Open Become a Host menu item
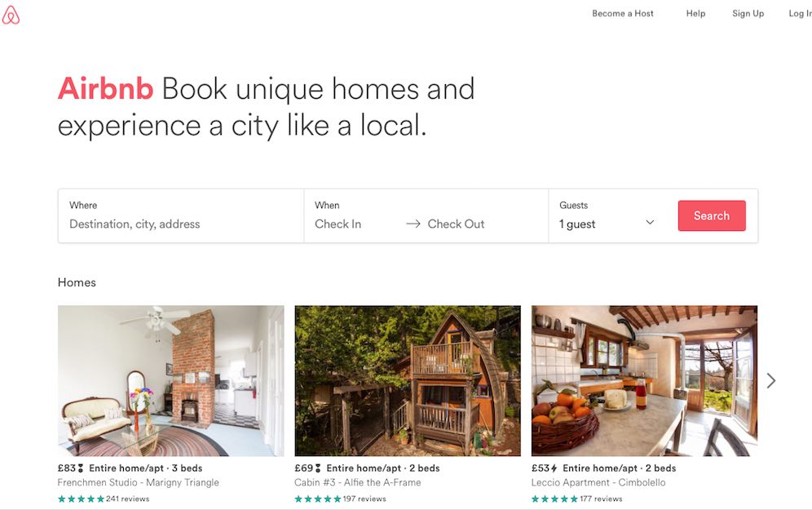 [x=623, y=14]
